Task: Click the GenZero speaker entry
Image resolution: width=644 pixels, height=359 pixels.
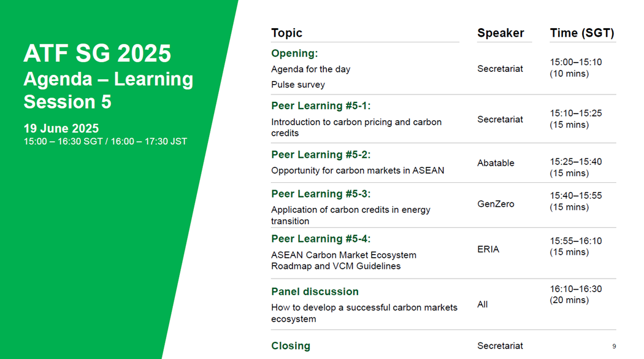Action: 496,204
